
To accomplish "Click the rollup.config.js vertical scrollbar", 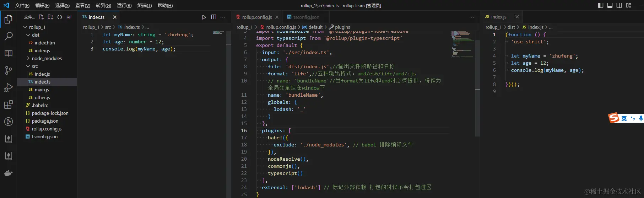I will pos(477,88).
